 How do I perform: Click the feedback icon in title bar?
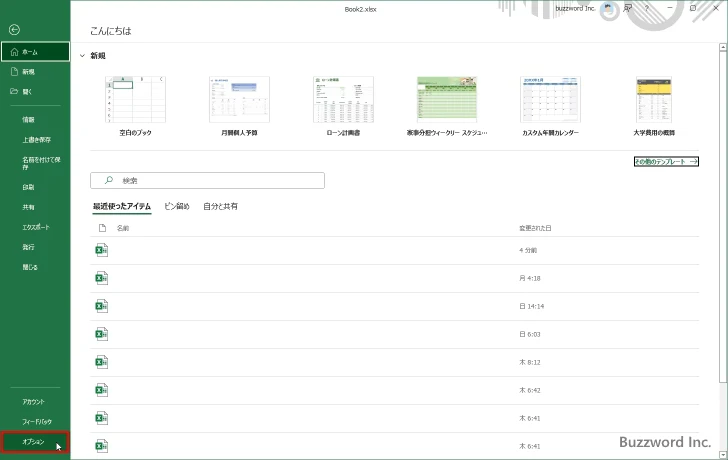coord(627,8)
